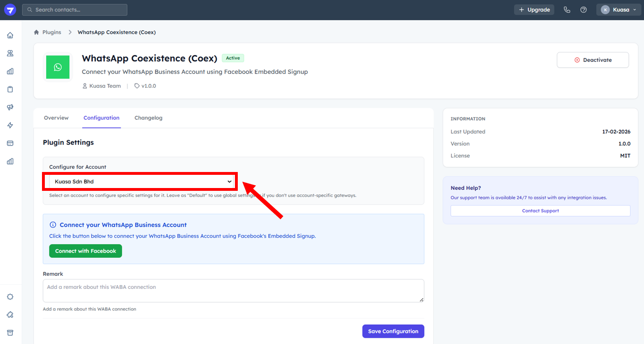
Task: Switch to the Overview tab
Action: coord(56,118)
